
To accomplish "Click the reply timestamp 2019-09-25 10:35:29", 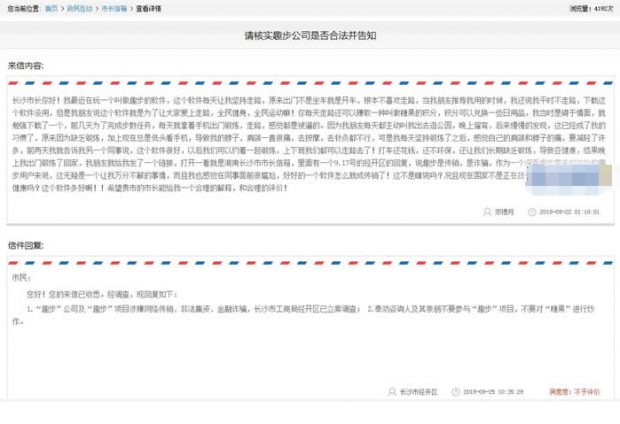I will pos(493,392).
